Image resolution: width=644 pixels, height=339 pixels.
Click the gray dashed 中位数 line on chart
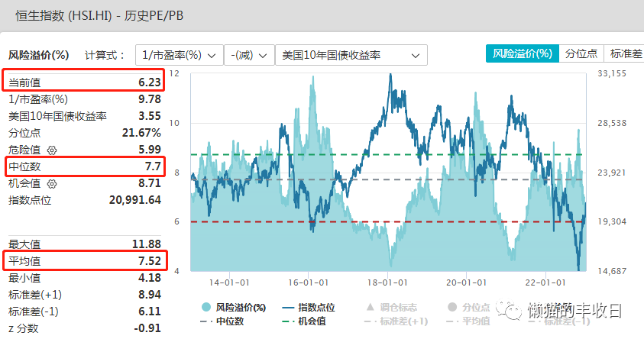point(387,179)
